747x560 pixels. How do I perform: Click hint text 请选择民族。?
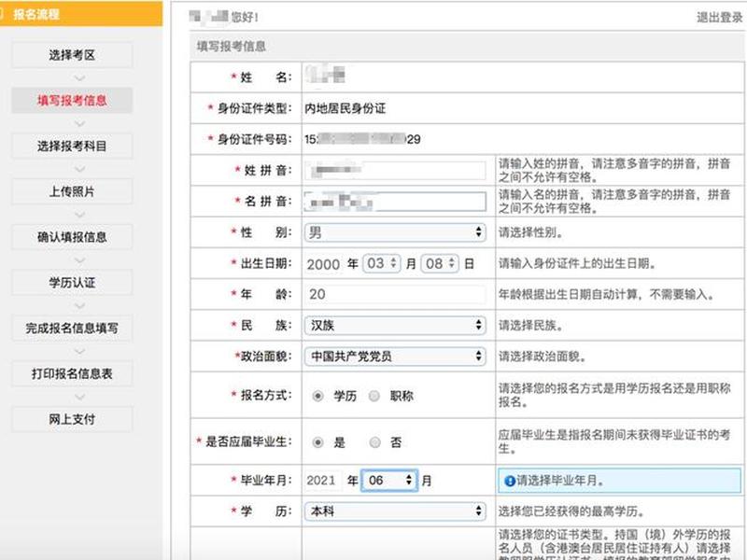click(x=531, y=326)
